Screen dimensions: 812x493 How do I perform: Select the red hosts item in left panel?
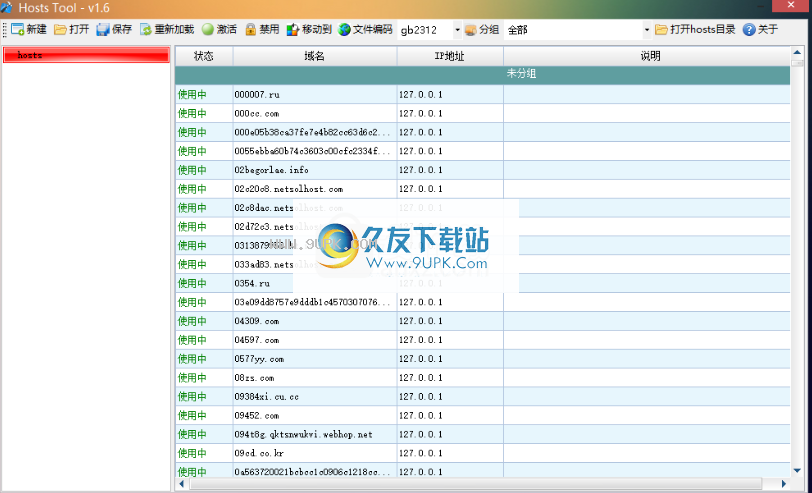pos(86,55)
